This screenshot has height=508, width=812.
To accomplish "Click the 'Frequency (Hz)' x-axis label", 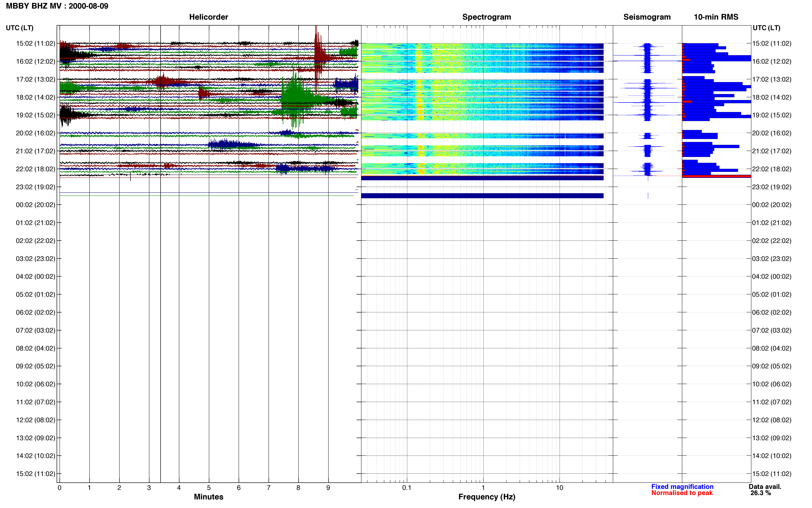I will click(487, 497).
